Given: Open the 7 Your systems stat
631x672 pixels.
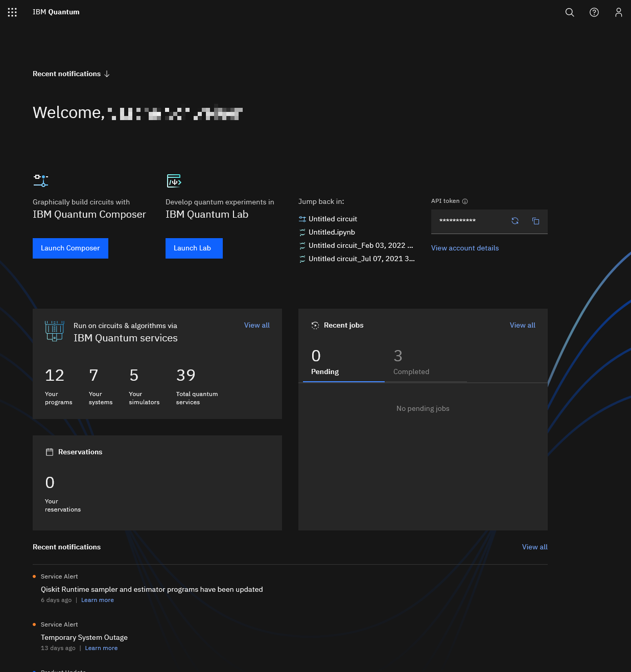Looking at the screenshot, I should coord(101,387).
